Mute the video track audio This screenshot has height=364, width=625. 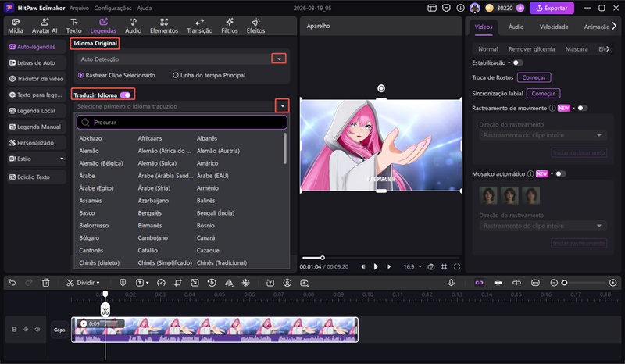tap(37, 330)
